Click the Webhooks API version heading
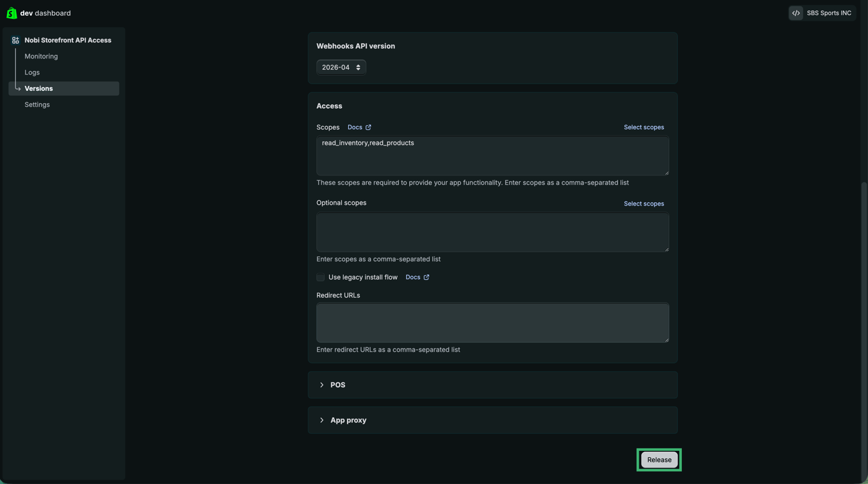 (356, 46)
